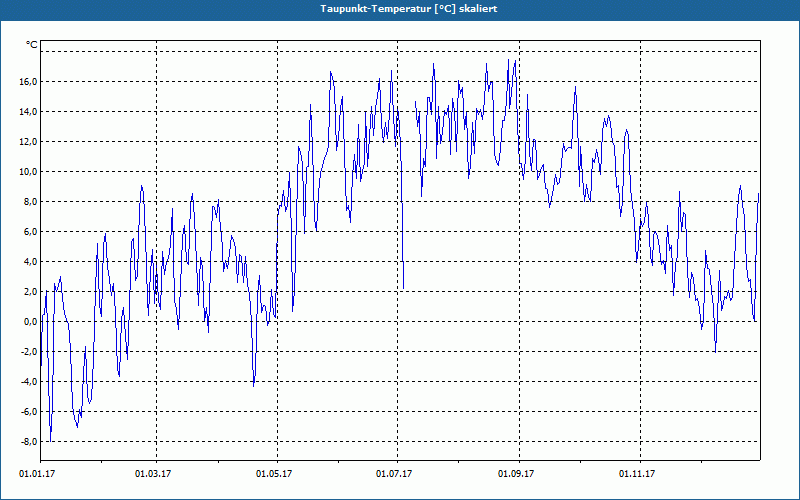Click the 01.07.17 date label
The image size is (800, 500).
click(394, 474)
